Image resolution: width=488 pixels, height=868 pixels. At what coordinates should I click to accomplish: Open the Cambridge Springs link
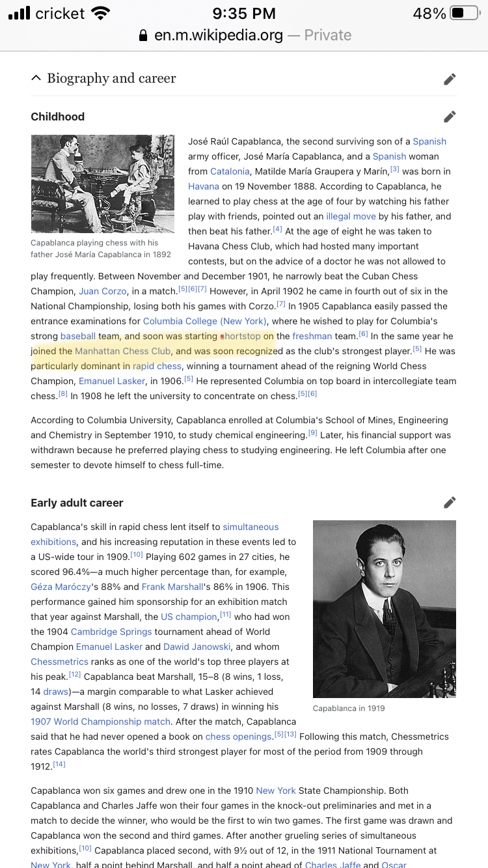111,632
